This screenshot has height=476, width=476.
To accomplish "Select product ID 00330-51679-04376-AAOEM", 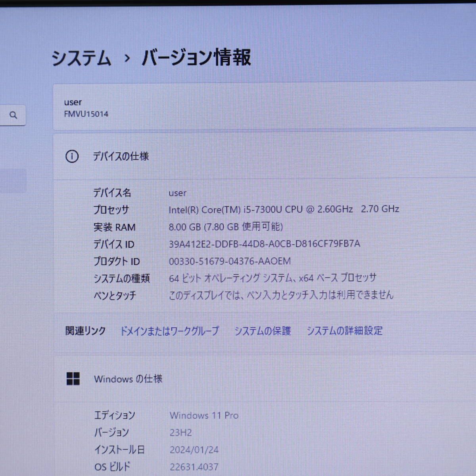I will [230, 261].
